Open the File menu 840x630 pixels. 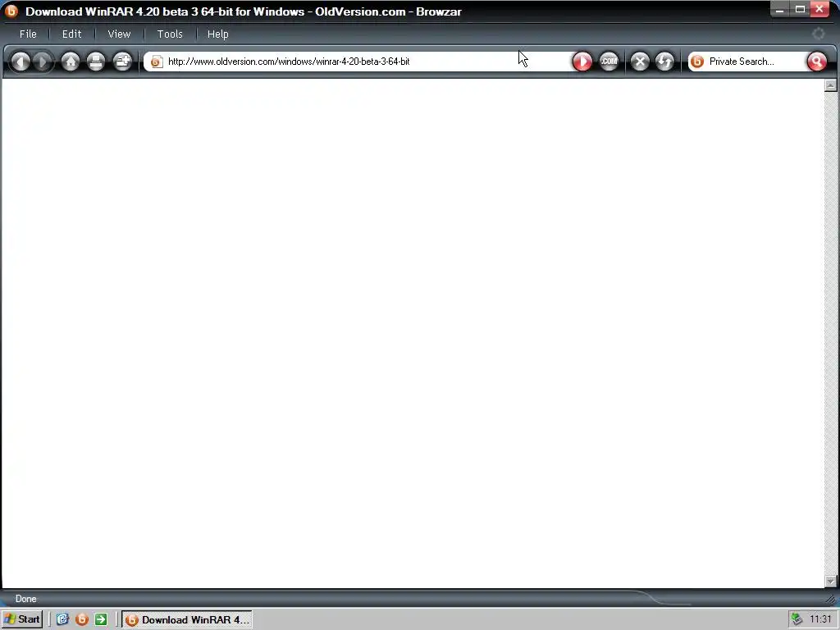tap(28, 34)
